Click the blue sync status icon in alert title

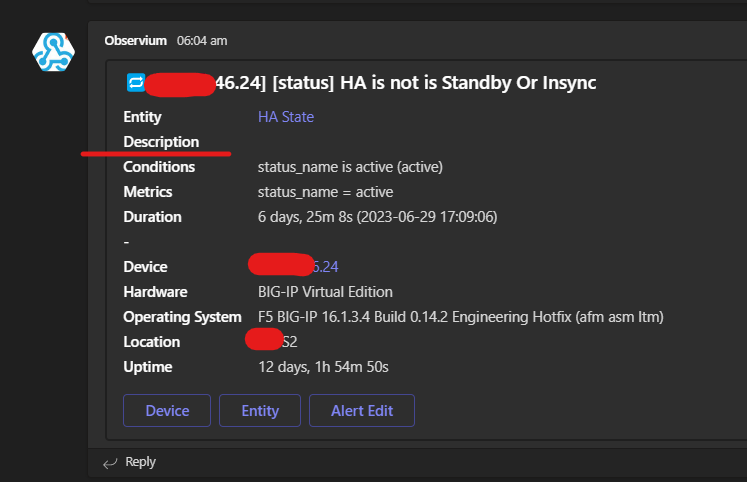pyautogui.click(x=135, y=82)
